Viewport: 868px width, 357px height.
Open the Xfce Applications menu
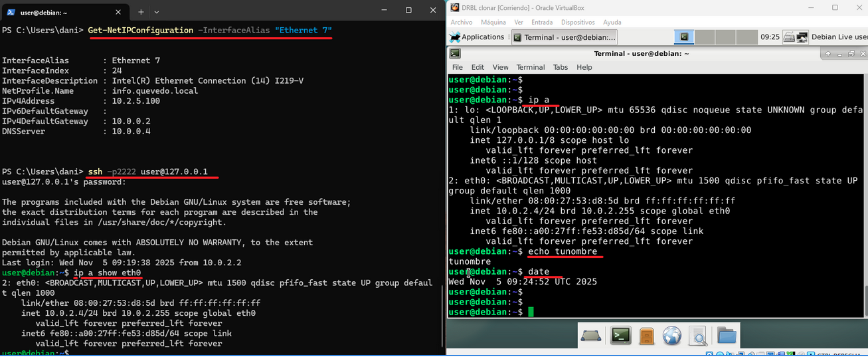(x=477, y=37)
